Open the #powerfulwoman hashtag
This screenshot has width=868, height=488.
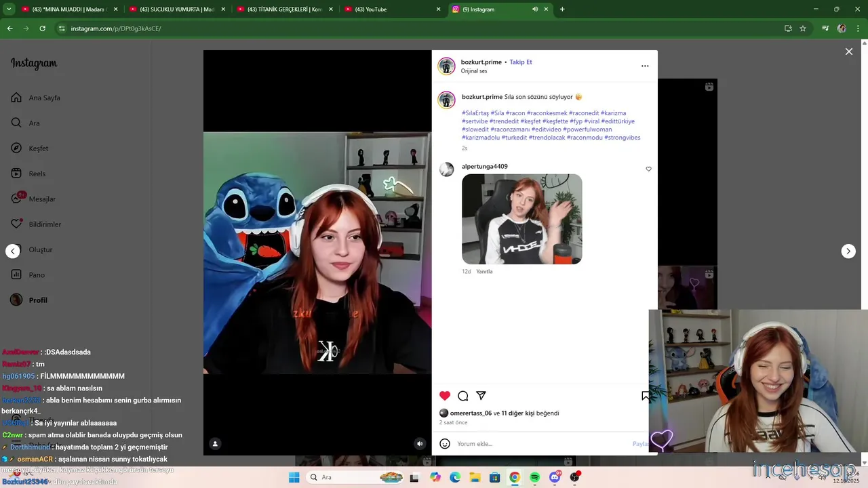coord(587,129)
